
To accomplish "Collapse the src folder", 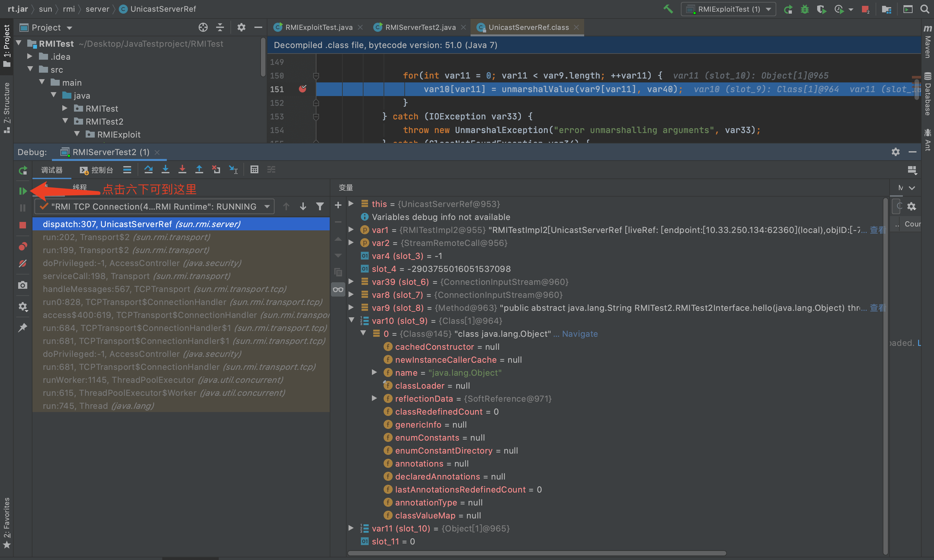I will click(x=30, y=69).
